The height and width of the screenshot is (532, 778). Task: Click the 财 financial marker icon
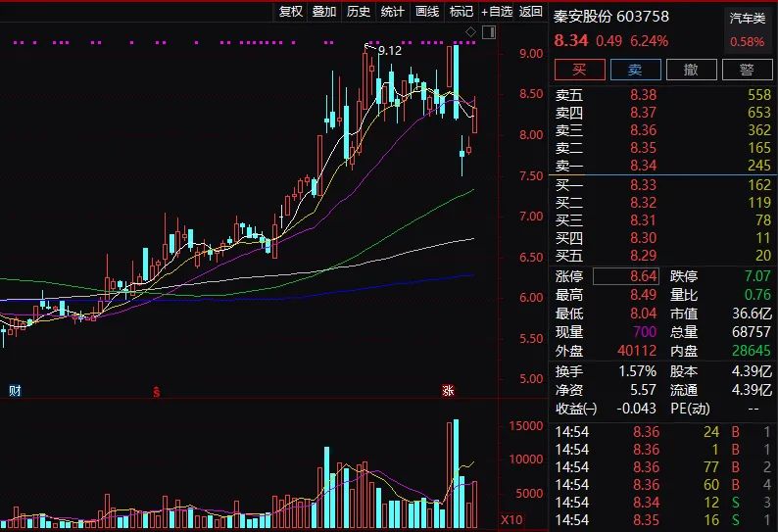(15, 391)
